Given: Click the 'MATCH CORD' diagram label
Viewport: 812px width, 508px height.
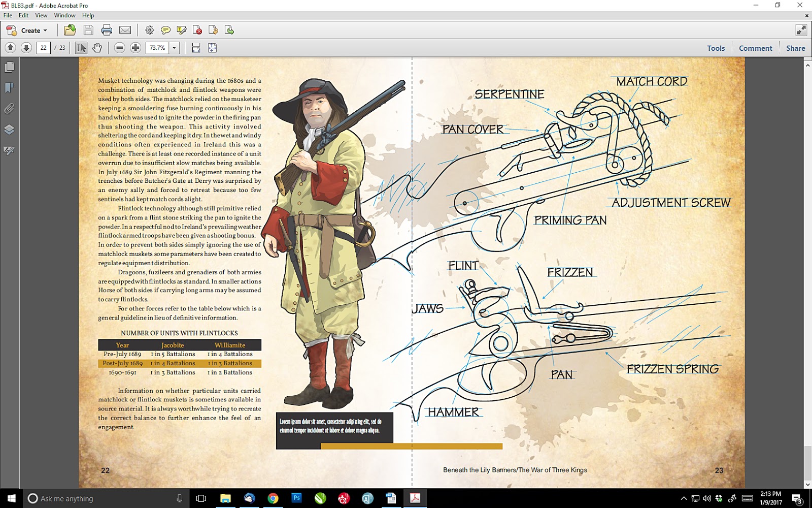Looking at the screenshot, I should (652, 81).
